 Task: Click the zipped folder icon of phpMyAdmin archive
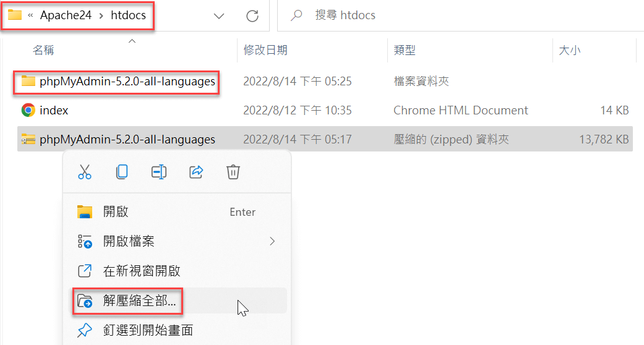coord(28,139)
